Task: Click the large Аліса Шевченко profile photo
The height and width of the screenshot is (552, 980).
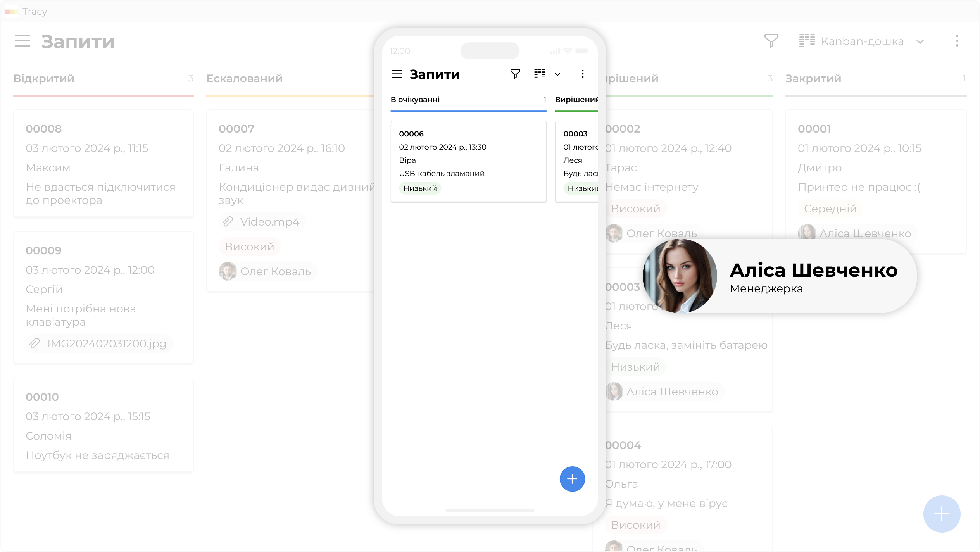Action: [680, 276]
